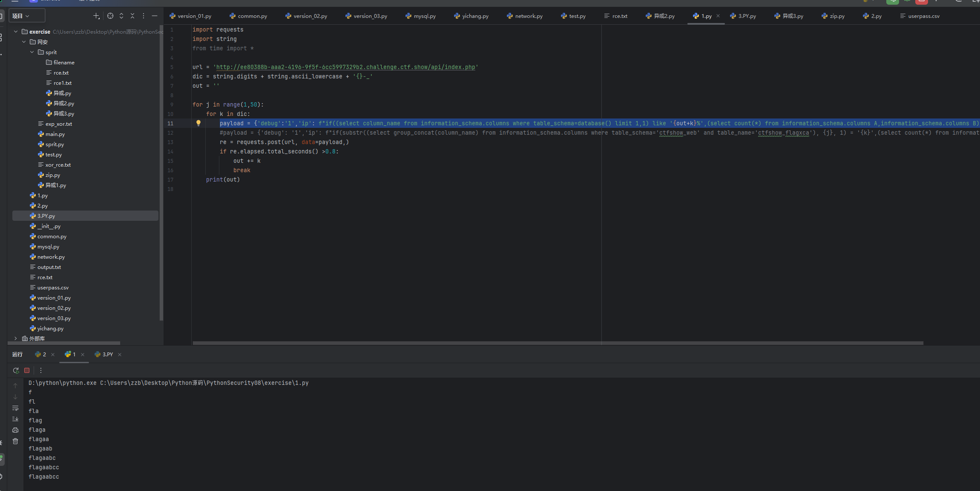This screenshot has height=491, width=980.
Task: Click new file plus icon in project panel
Action: (x=96, y=16)
